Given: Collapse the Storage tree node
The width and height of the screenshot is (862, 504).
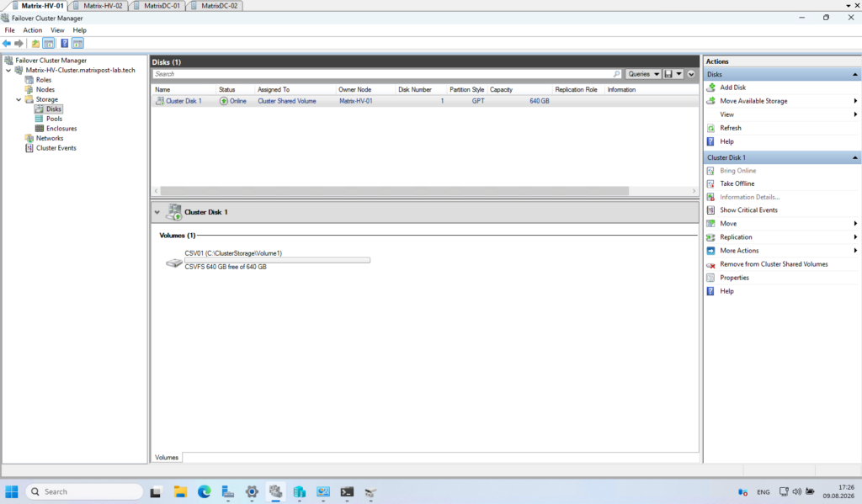Looking at the screenshot, I should tap(19, 99).
